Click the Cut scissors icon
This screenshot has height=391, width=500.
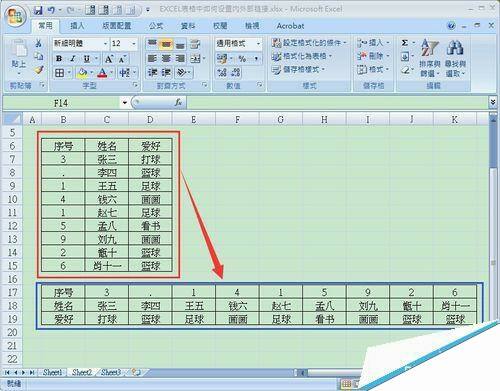(39, 43)
